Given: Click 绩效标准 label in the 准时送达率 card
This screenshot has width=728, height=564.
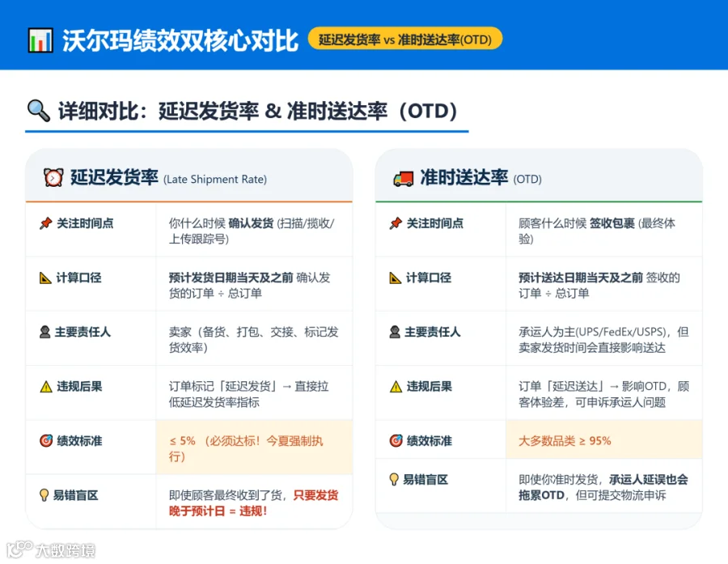Looking at the screenshot, I should [x=430, y=441].
